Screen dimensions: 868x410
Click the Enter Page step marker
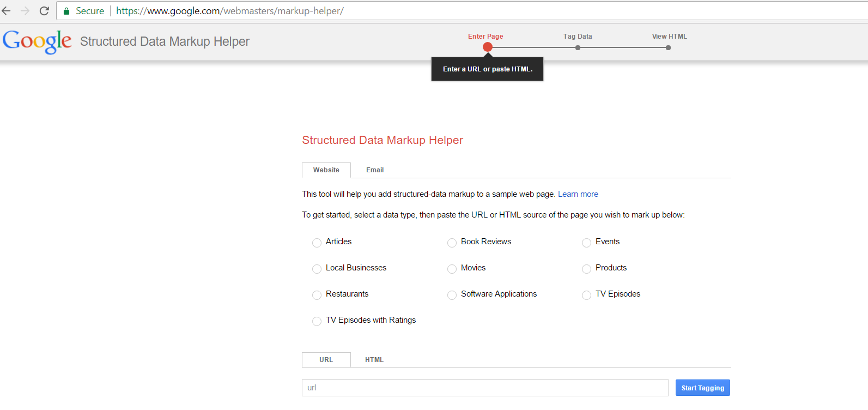pyautogui.click(x=487, y=47)
